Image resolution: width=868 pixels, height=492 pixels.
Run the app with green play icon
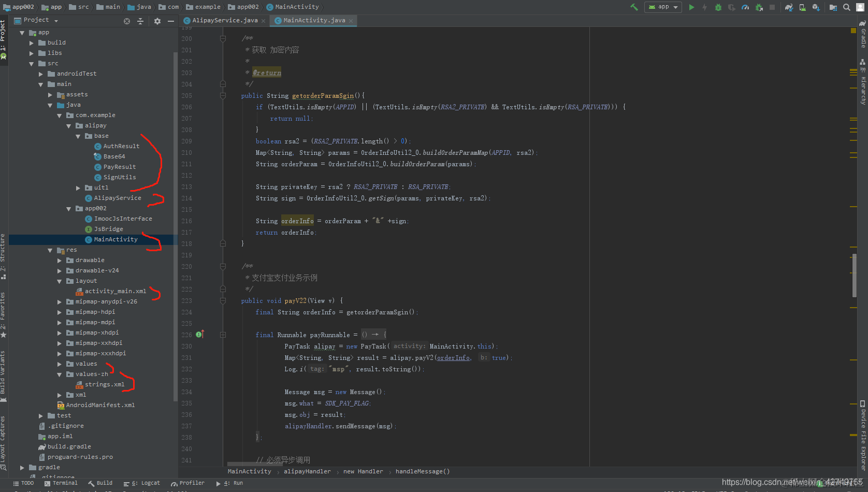pos(691,7)
